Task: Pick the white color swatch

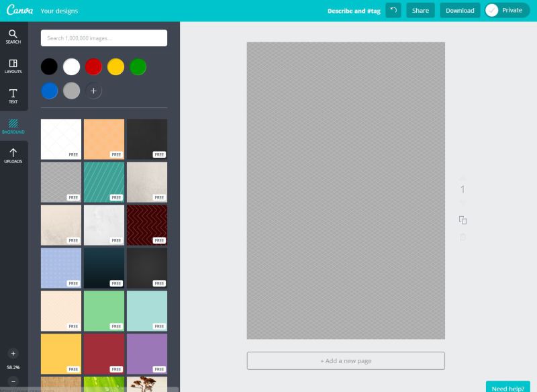Action: tap(71, 66)
